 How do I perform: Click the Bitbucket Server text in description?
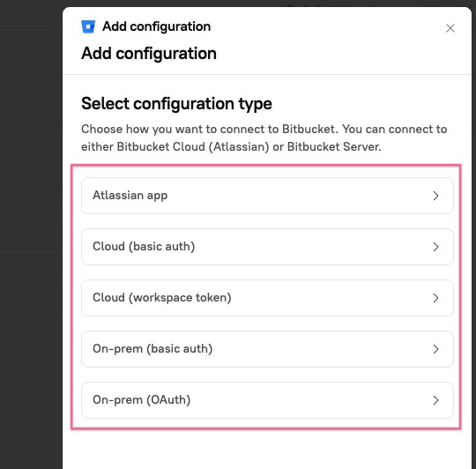point(333,146)
